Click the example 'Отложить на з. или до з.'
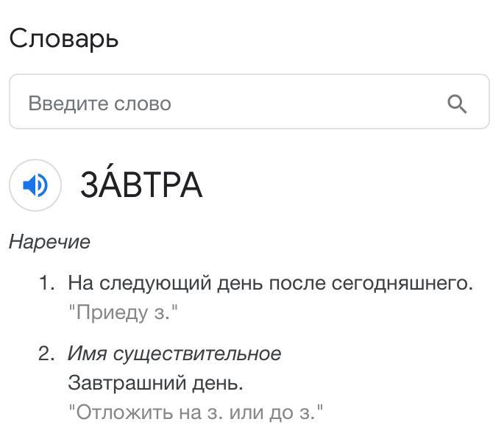 point(196,412)
